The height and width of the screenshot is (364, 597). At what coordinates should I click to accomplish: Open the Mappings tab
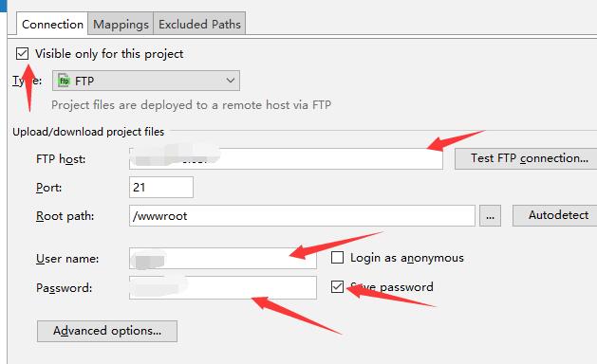[x=121, y=24]
